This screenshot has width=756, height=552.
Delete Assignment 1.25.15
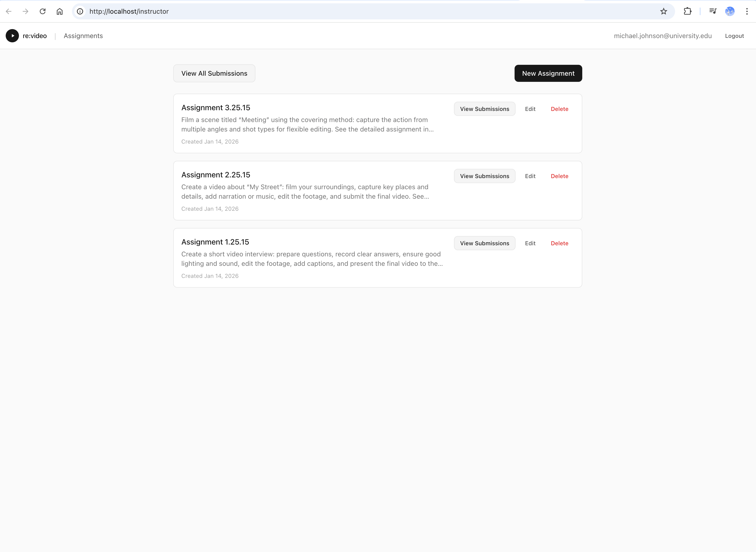point(559,243)
